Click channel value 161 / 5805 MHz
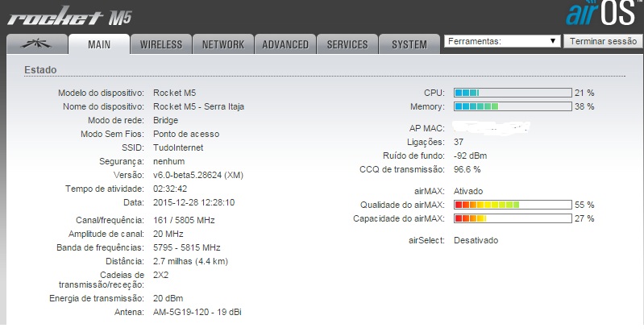The width and height of the screenshot is (644, 332). (184, 220)
